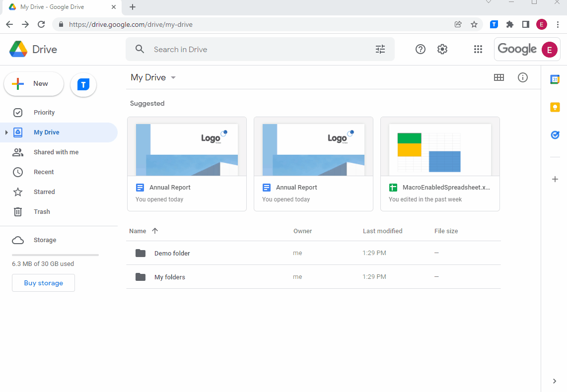Image resolution: width=567 pixels, height=392 pixels.
Task: Open Google Calendar in the side panel
Action: pyautogui.click(x=555, y=79)
